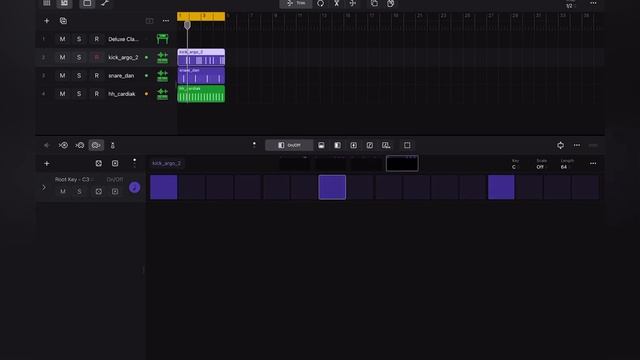Click the square-with-slash edit-mode icon
640x360 pixels.
370,145
